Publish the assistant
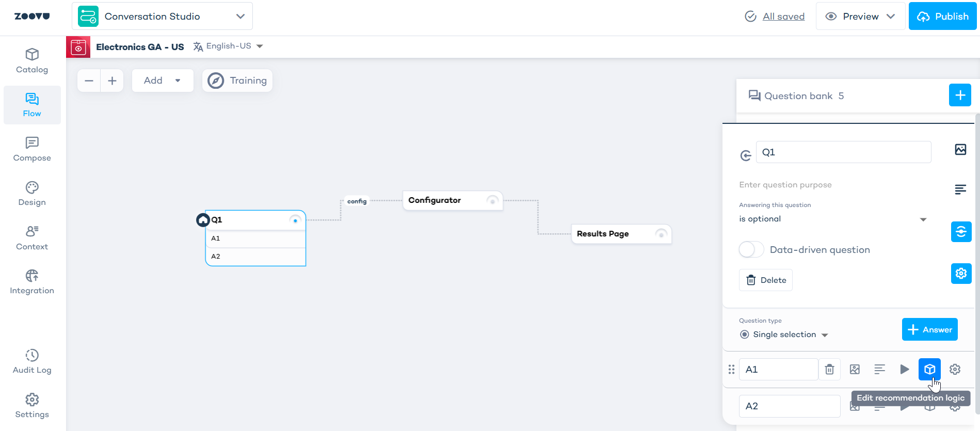The height and width of the screenshot is (431, 980). [x=942, y=17]
